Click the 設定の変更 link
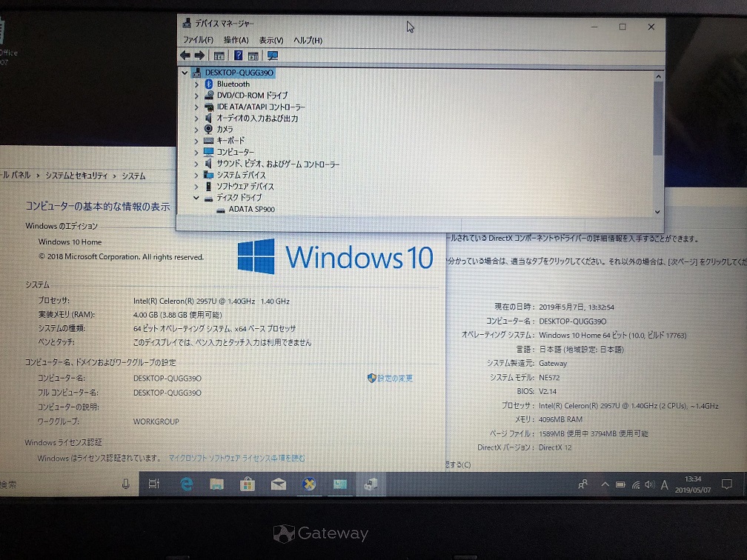747x560 pixels. pos(394,379)
